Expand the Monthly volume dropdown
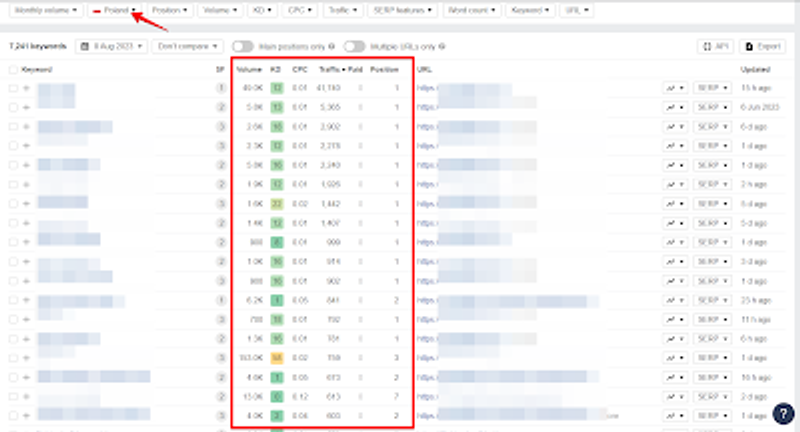This screenshot has width=800, height=432. (46, 10)
